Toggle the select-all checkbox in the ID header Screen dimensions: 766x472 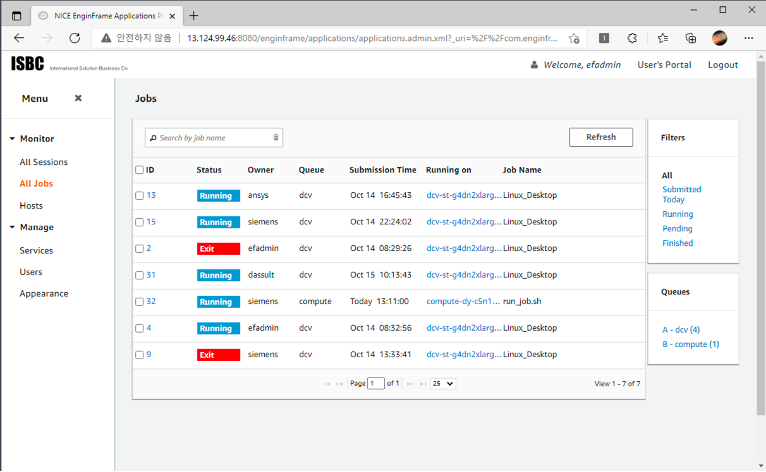tap(139, 170)
